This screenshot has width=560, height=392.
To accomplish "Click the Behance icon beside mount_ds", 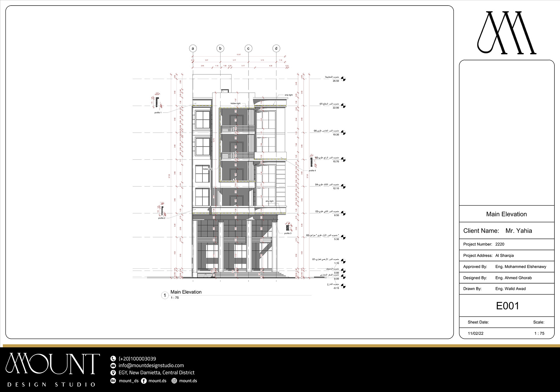I will tap(113, 381).
